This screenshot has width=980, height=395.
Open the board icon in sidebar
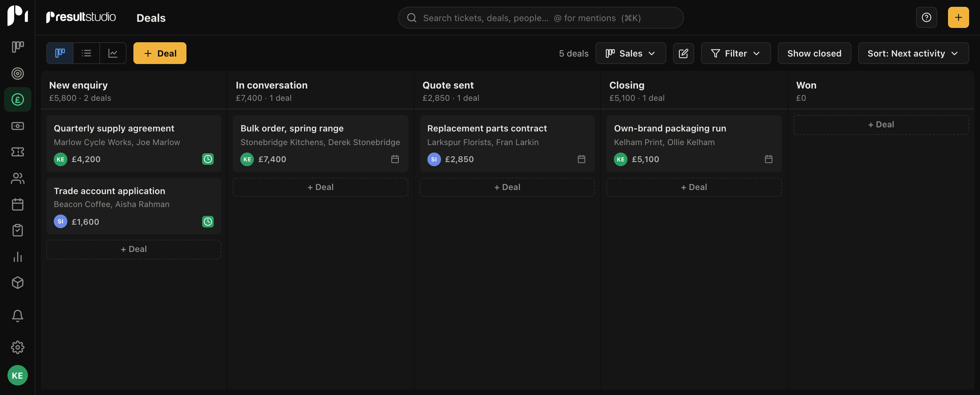17,47
